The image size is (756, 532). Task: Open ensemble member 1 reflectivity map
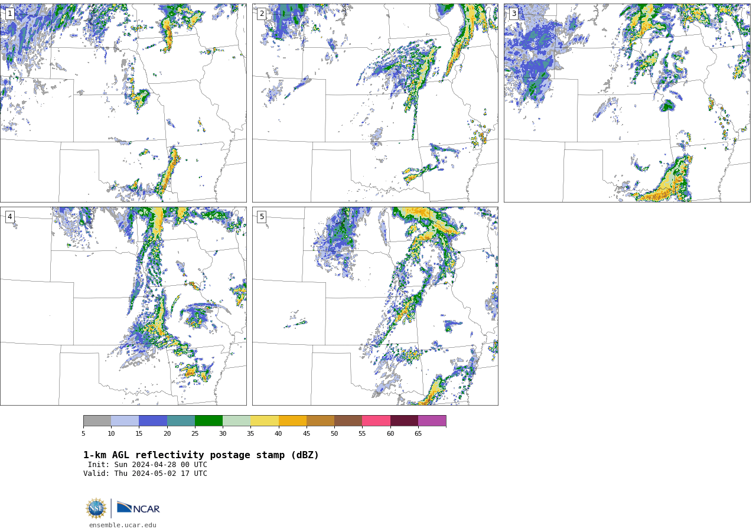click(x=123, y=103)
